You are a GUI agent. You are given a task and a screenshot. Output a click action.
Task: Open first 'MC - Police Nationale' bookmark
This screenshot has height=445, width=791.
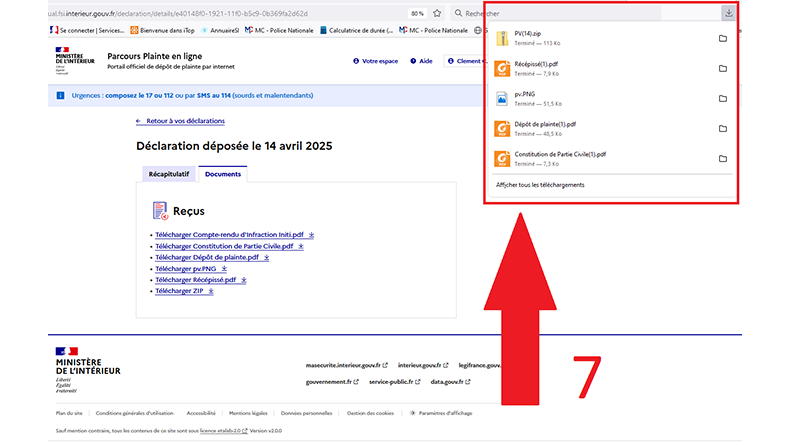tap(279, 30)
